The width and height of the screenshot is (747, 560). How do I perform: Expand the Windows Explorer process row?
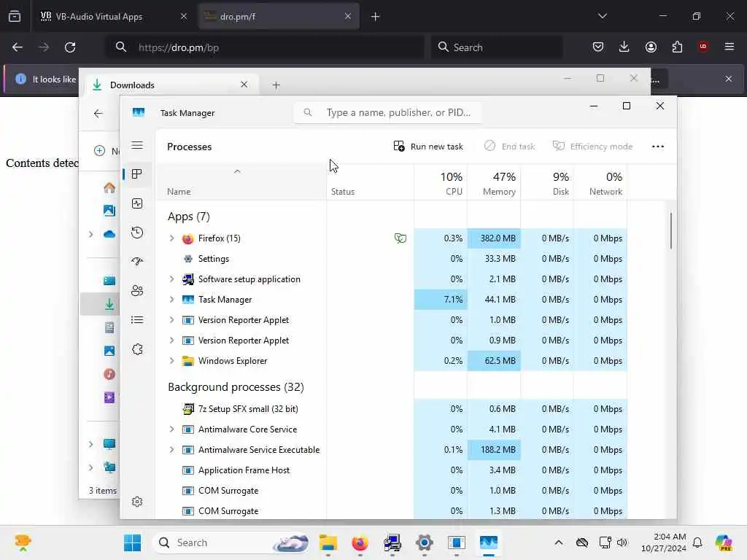pos(172,361)
